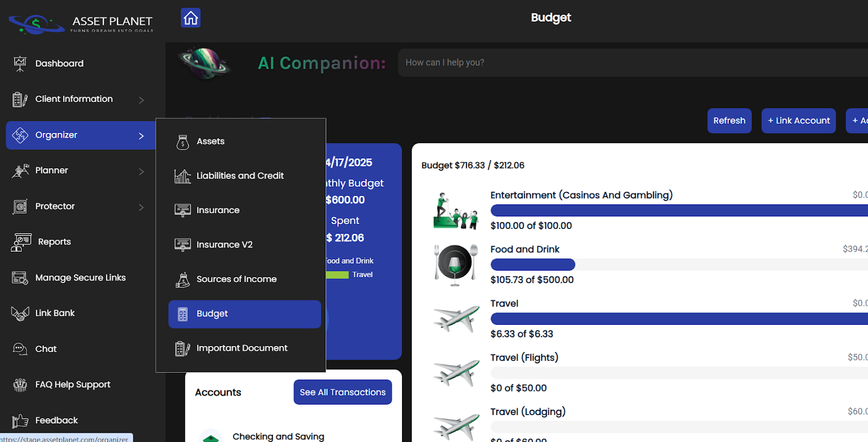Click the AI Companion planet icon
Viewport: 868px width, 442px height.
(x=206, y=63)
